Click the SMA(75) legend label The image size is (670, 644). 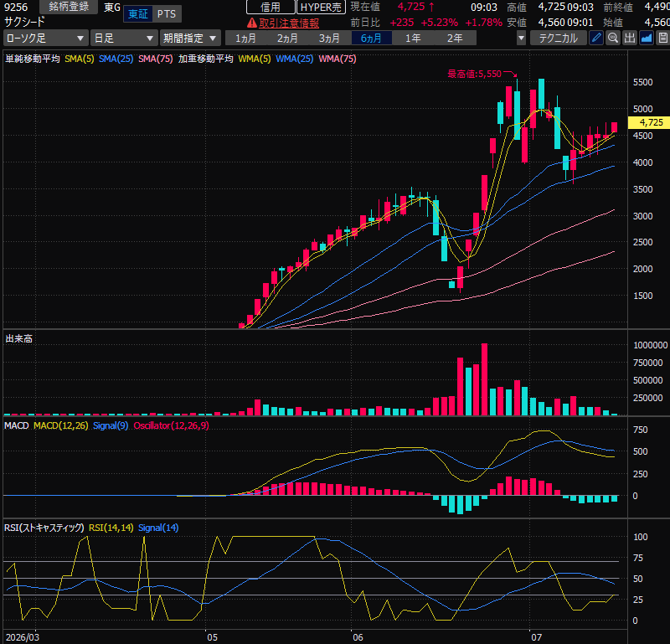pyautogui.click(x=156, y=59)
